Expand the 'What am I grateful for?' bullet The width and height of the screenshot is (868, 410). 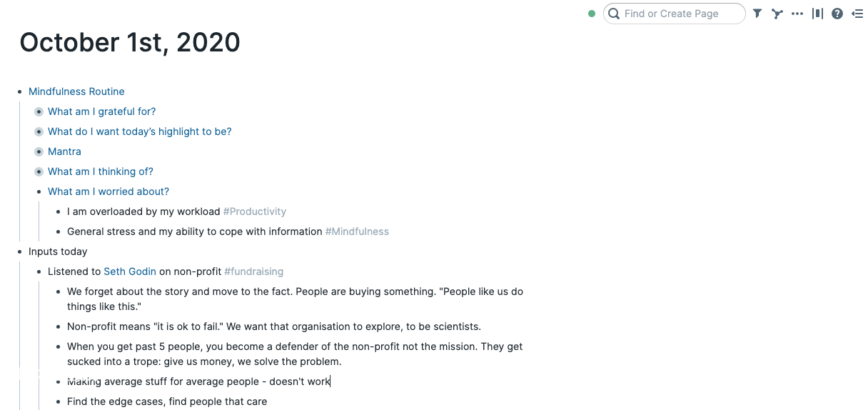39,111
